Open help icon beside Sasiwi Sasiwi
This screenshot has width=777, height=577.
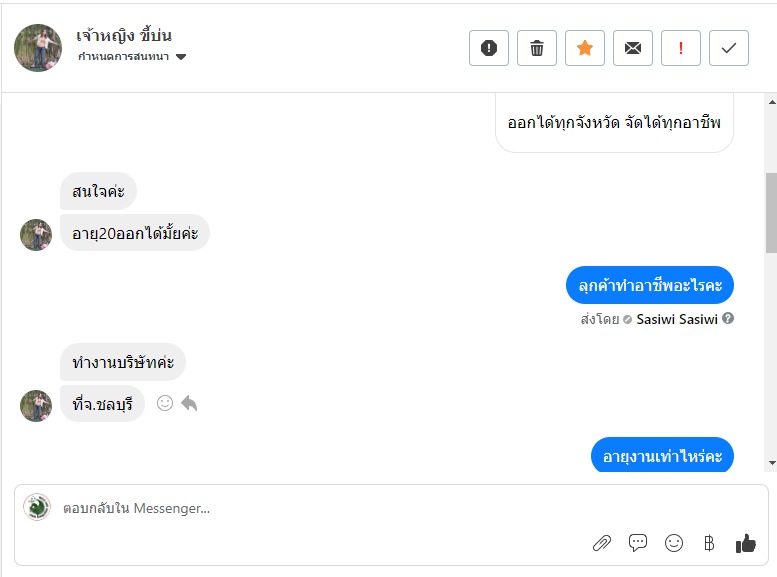pyautogui.click(x=728, y=319)
